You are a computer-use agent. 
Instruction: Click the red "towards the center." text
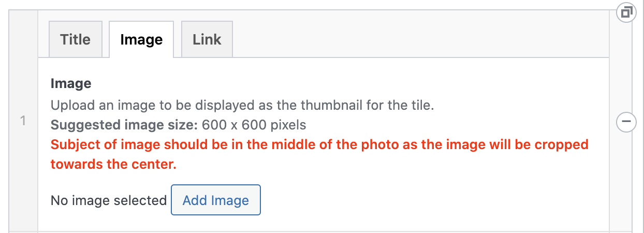[x=113, y=164]
